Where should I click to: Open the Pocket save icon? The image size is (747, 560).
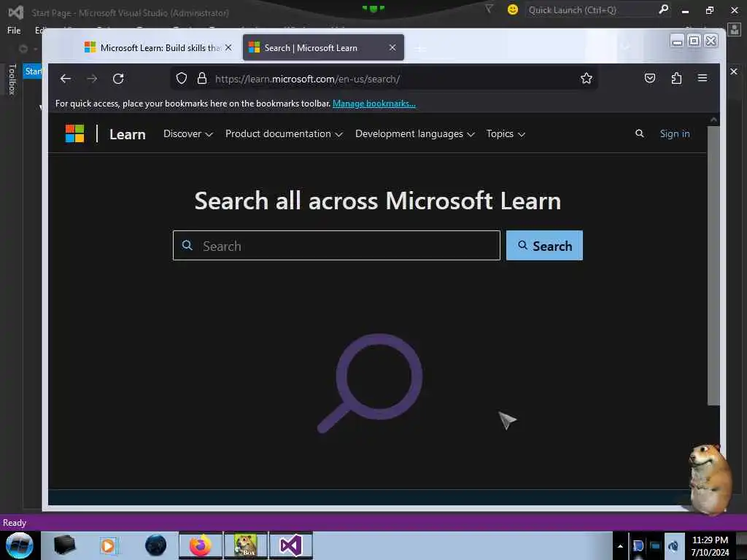(x=650, y=78)
